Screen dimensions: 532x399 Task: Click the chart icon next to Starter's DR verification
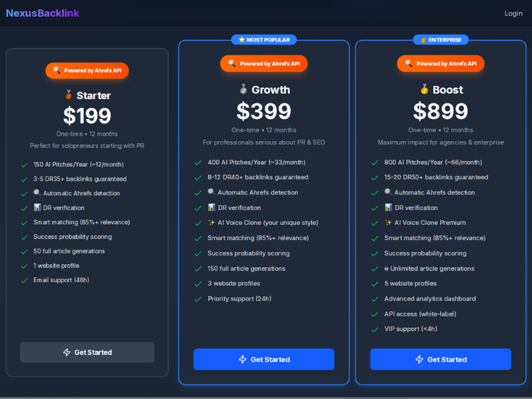pos(37,207)
